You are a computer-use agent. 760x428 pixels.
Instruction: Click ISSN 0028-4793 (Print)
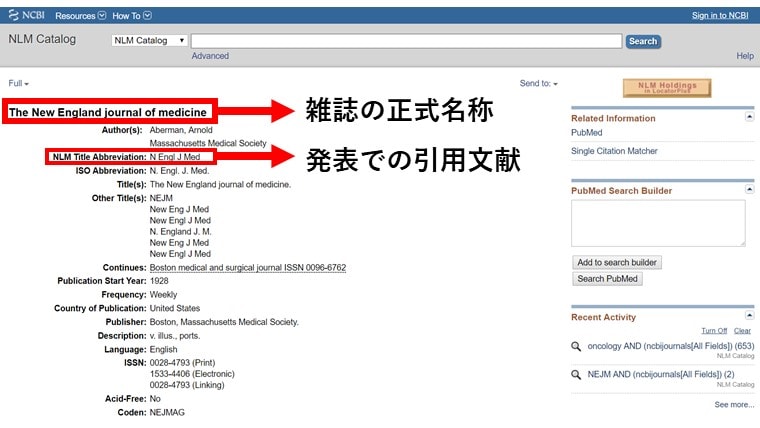tap(182, 363)
